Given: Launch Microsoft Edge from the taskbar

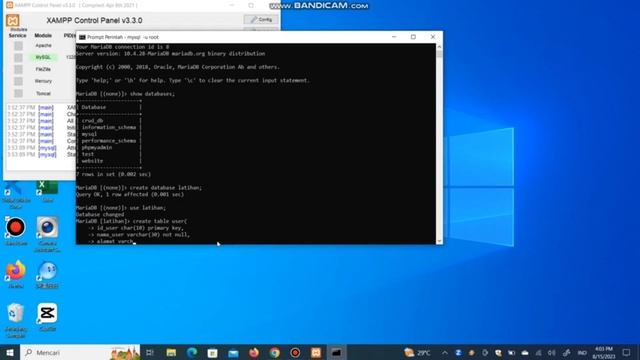Looking at the screenshot, I should coord(192,352).
